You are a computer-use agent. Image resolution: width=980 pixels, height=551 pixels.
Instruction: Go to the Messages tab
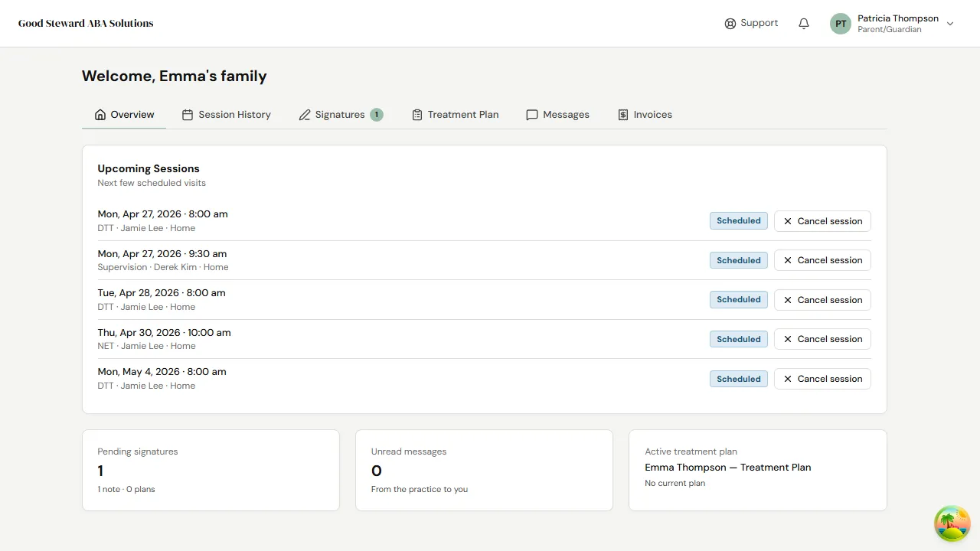[x=566, y=114]
